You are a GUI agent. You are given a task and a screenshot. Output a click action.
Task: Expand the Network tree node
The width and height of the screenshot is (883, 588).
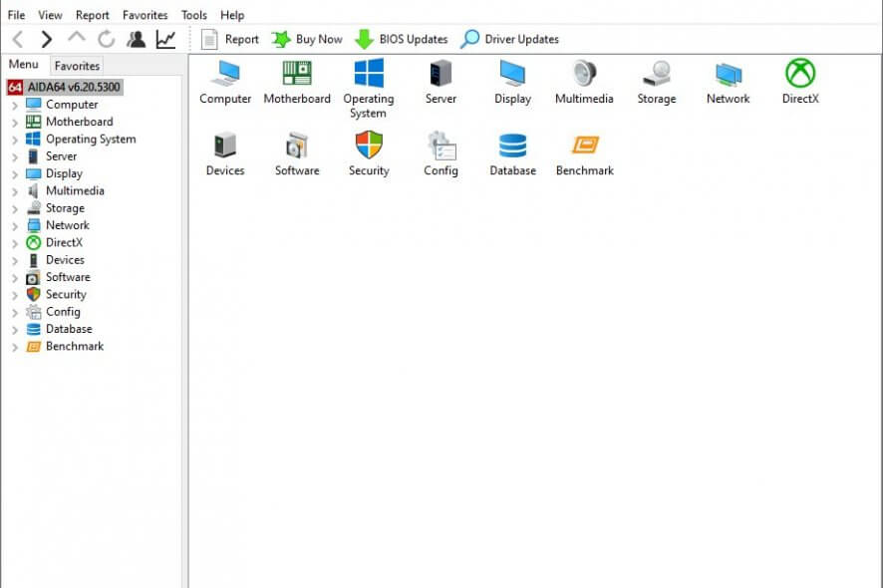[15, 226]
